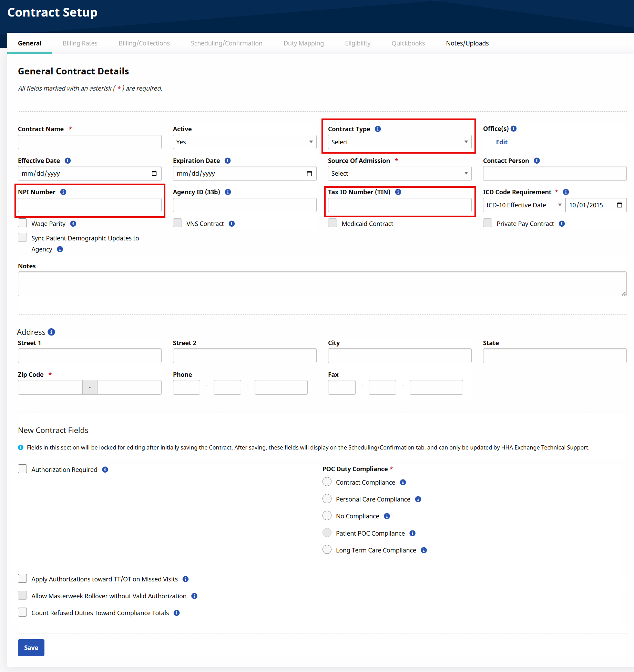Enable the Wage Parity checkbox
This screenshot has width=634, height=672.
22,223
